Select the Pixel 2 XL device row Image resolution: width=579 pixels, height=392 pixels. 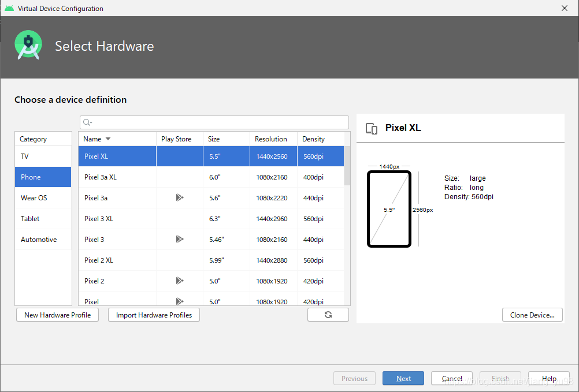click(211, 260)
